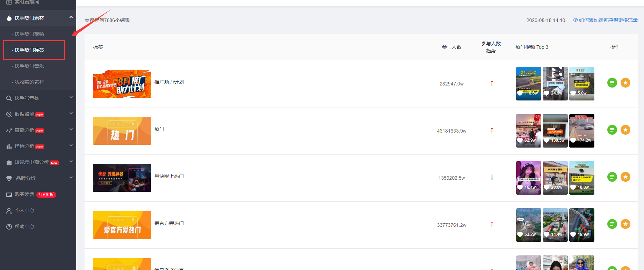Click the 品牌分析 diamond icon
Screen dimensions: 644x270
click(x=9, y=179)
